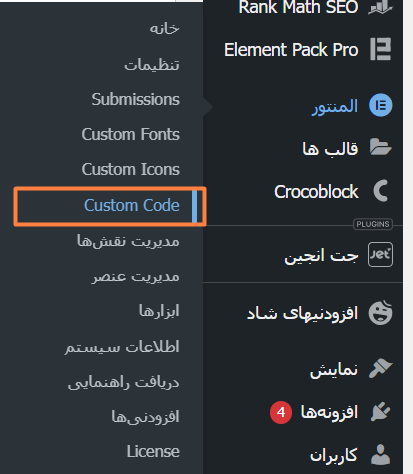Open اطلاعات سیستم system info entry
Screen dimensions: 413x474
[x=122, y=347]
